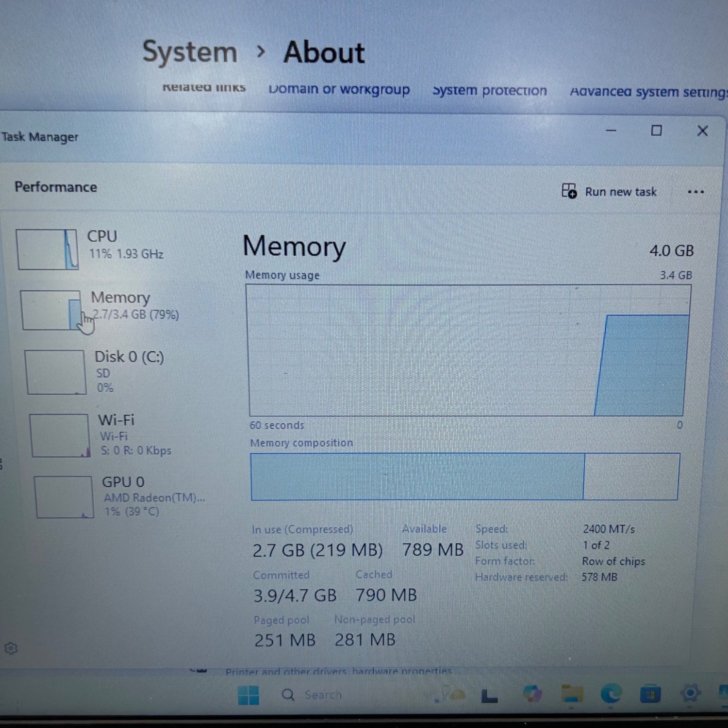This screenshot has height=728, width=728.
Task: Select the CPU performance graph
Action: [x=48, y=249]
